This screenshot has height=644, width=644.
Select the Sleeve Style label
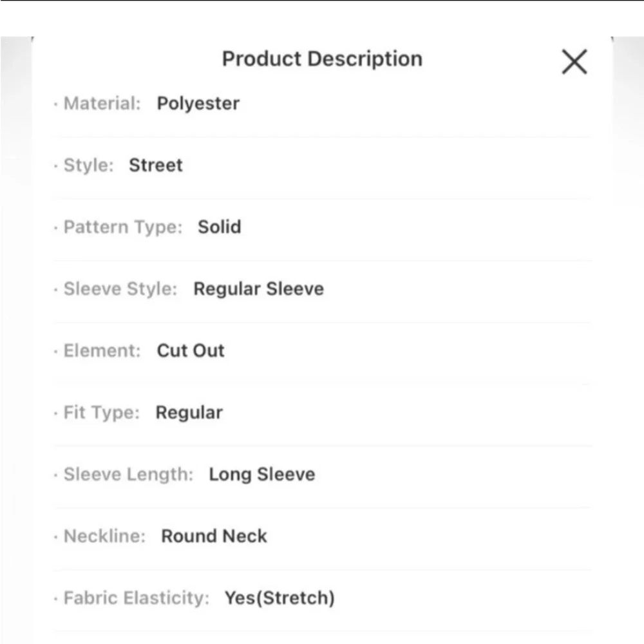[x=120, y=289]
